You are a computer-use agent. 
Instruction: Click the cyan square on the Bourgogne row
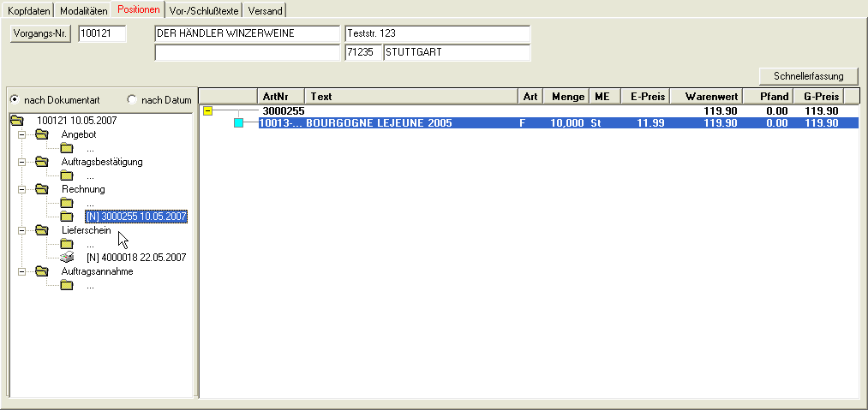click(239, 123)
